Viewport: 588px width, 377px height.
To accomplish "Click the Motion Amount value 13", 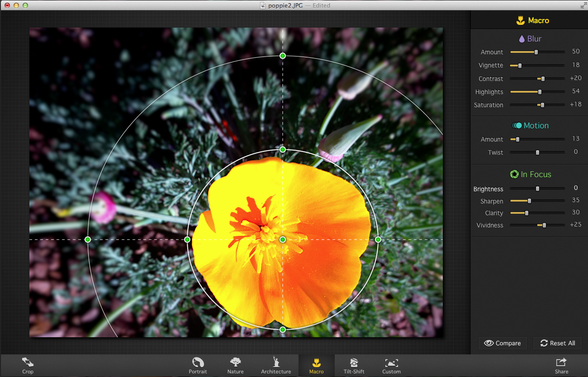I will 576,139.
